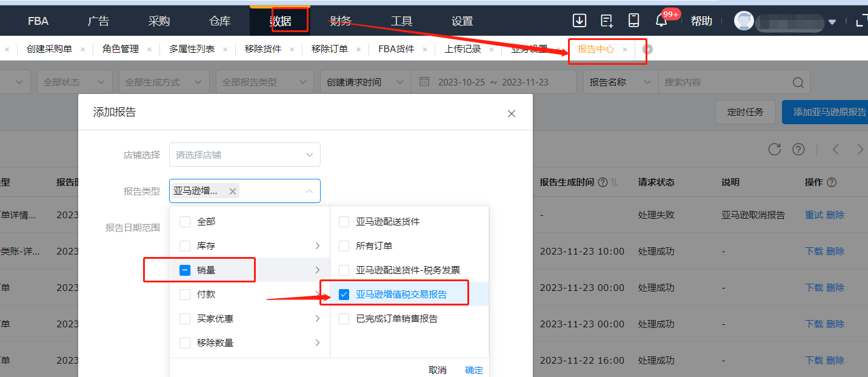
Task: Open the FBA menu
Action: coord(38,21)
